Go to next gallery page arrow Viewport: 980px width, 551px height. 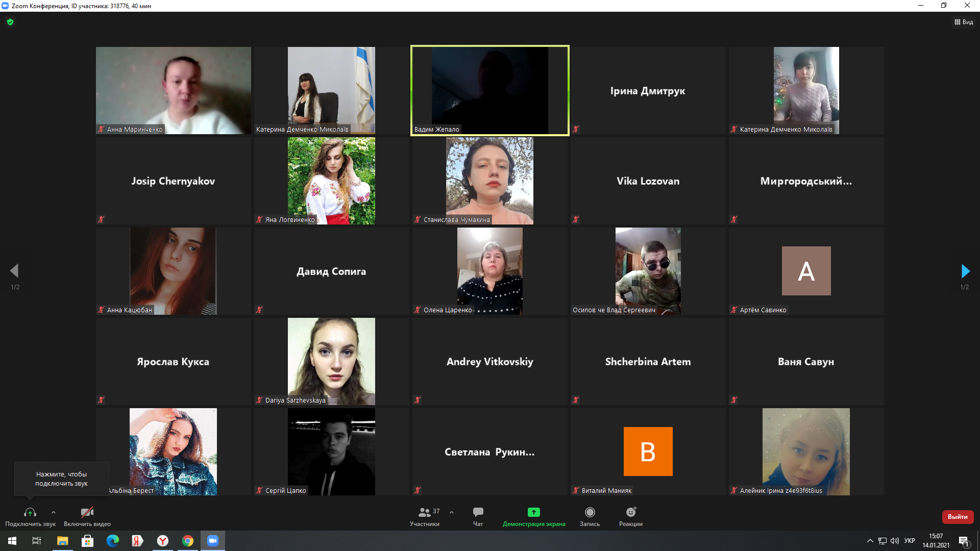pos(965,271)
